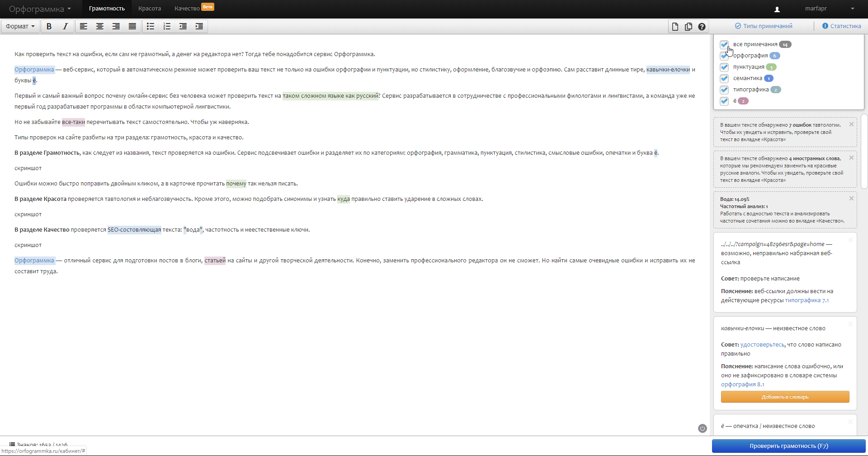Image resolution: width=868 pixels, height=456 pixels.
Task: Toggle italic formatting
Action: (65, 26)
